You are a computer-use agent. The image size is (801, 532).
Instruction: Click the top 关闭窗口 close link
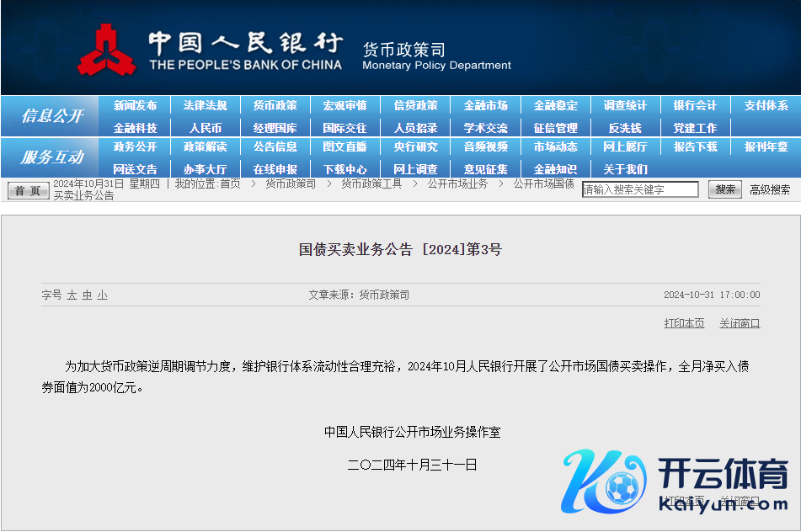[x=740, y=323]
